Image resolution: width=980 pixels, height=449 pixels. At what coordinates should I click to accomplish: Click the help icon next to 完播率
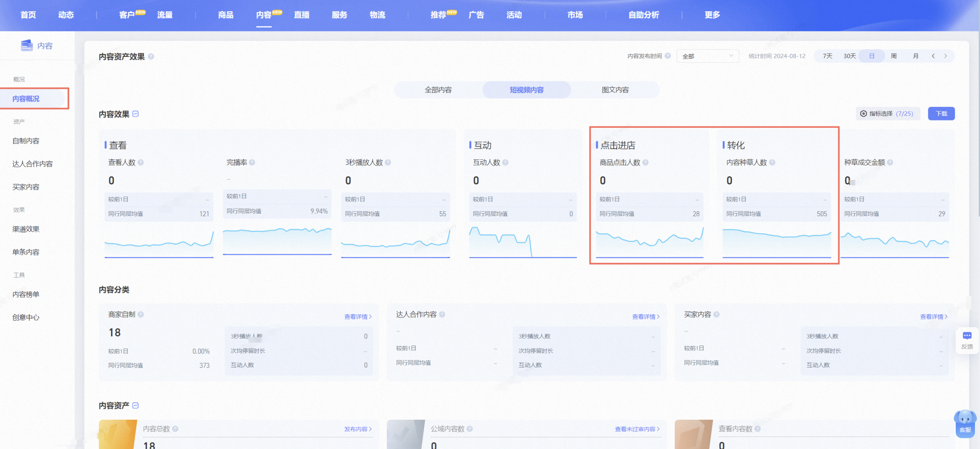point(252,162)
